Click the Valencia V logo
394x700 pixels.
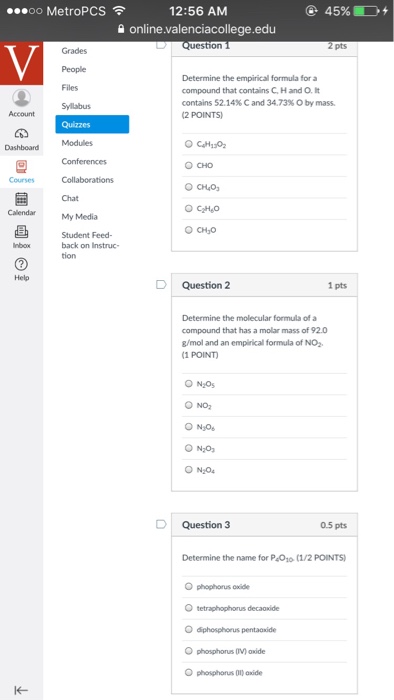coord(21,63)
